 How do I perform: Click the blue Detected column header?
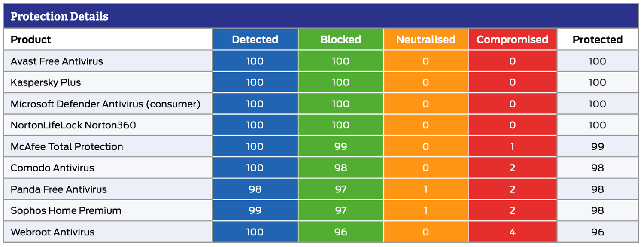(255, 40)
